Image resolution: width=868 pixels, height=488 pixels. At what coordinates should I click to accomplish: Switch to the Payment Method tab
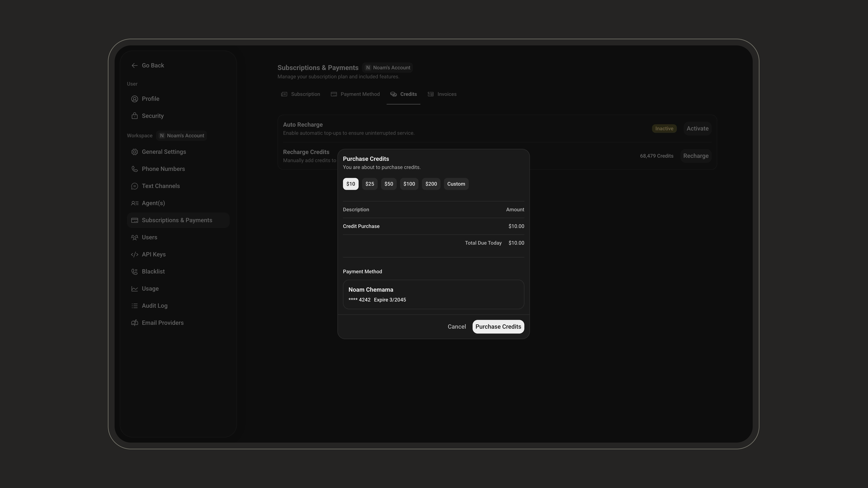355,94
